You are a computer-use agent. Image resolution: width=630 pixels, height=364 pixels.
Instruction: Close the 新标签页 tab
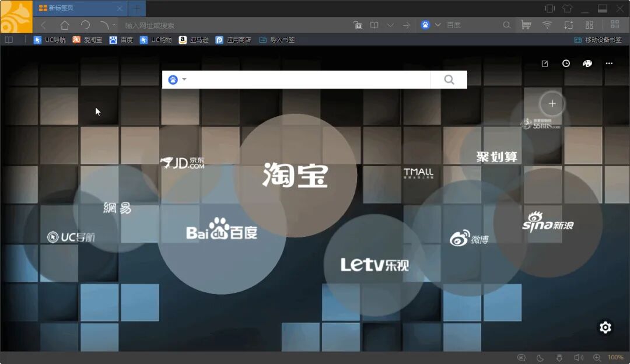(x=120, y=8)
